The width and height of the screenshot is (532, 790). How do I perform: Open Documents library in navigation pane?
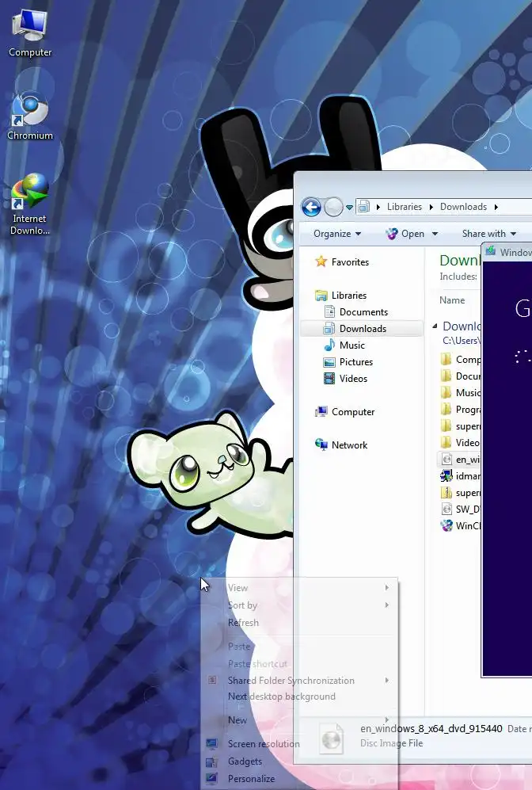(x=363, y=312)
